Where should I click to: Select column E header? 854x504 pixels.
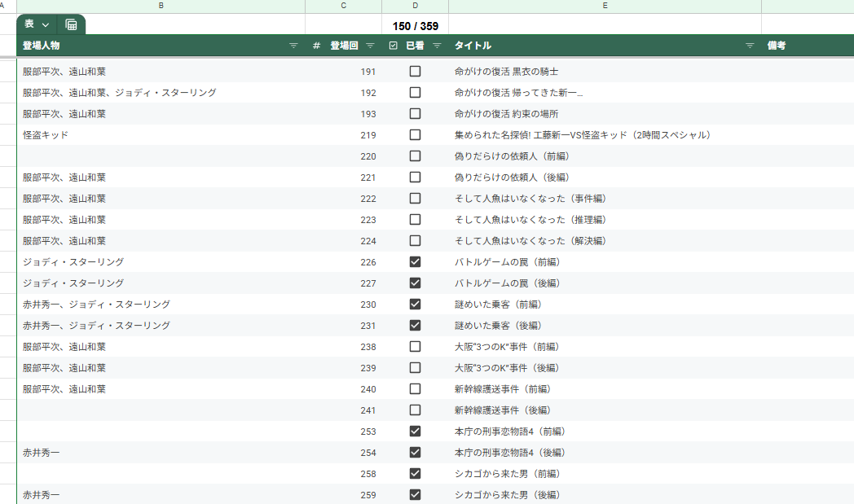tap(605, 6)
